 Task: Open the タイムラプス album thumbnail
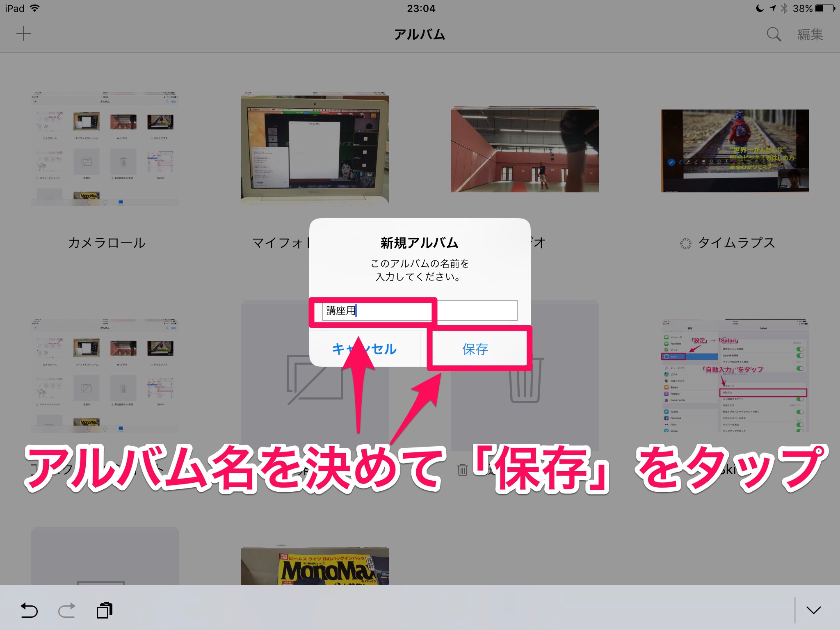click(735, 151)
